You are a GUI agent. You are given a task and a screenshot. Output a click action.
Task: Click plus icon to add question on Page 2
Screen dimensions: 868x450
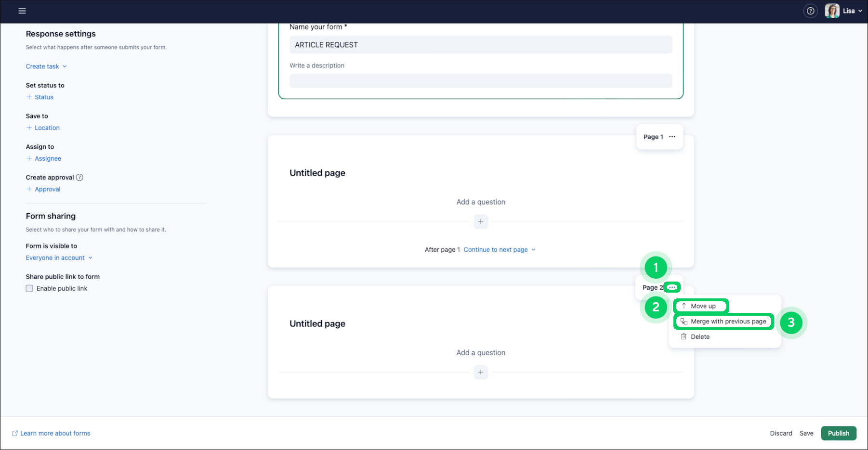click(x=481, y=372)
